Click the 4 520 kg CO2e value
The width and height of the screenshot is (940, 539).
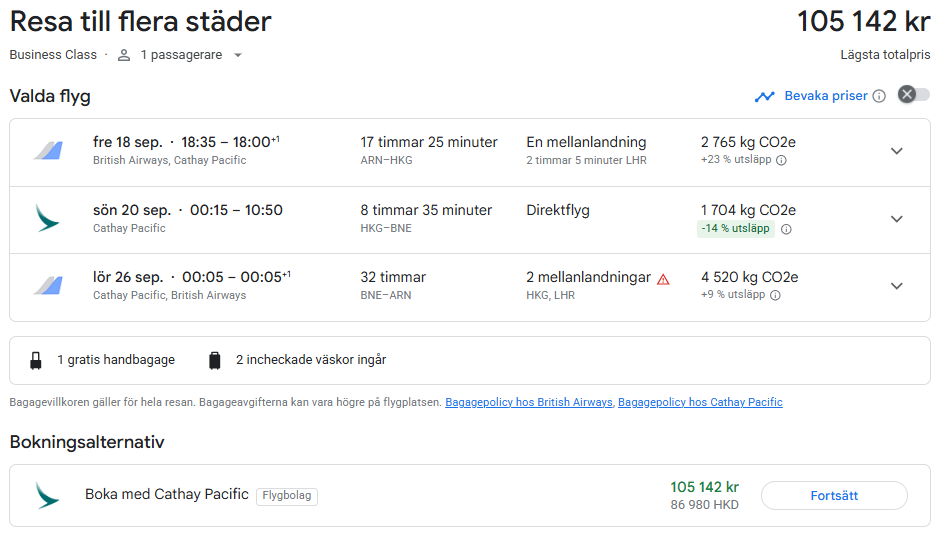749,277
